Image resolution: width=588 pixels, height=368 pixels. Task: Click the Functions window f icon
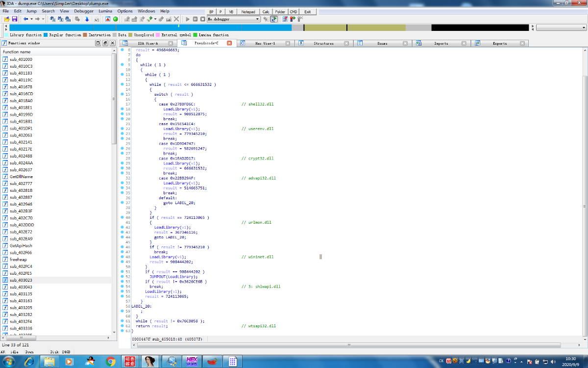pyautogui.click(x=5, y=43)
